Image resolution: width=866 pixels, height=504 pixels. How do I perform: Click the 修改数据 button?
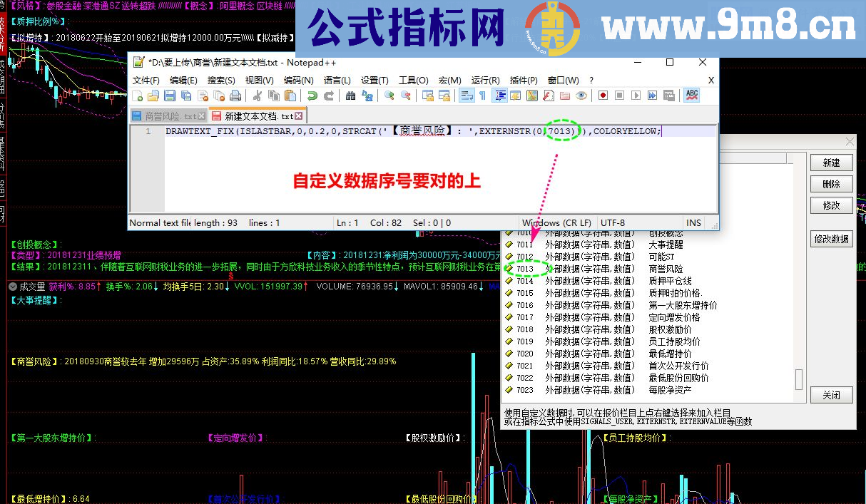click(x=832, y=239)
